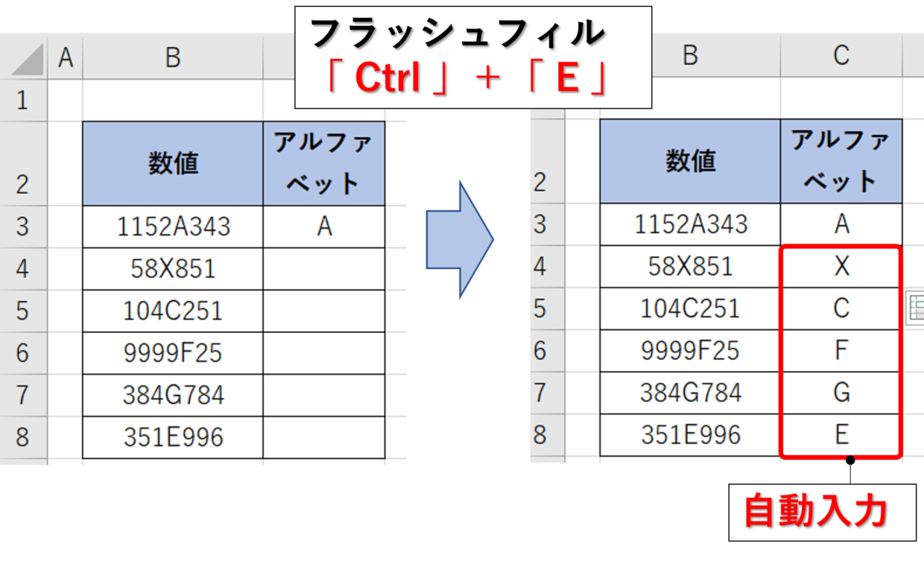
Task: Select row 8 header in the left sheet
Action: (24, 437)
